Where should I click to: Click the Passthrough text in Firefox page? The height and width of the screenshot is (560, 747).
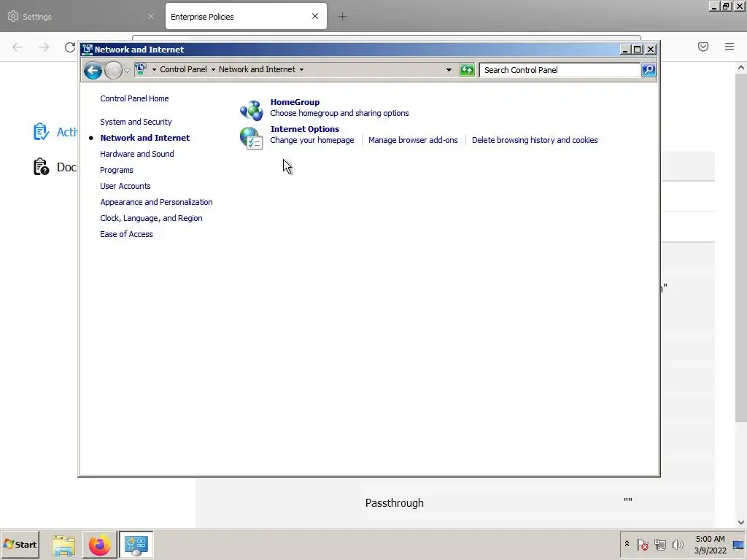394,503
